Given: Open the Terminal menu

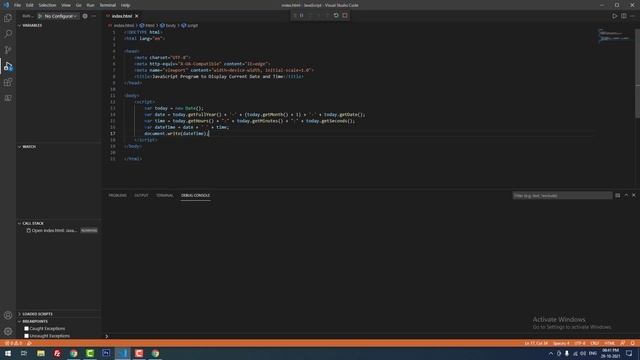Looking at the screenshot, I should pyautogui.click(x=108, y=5).
